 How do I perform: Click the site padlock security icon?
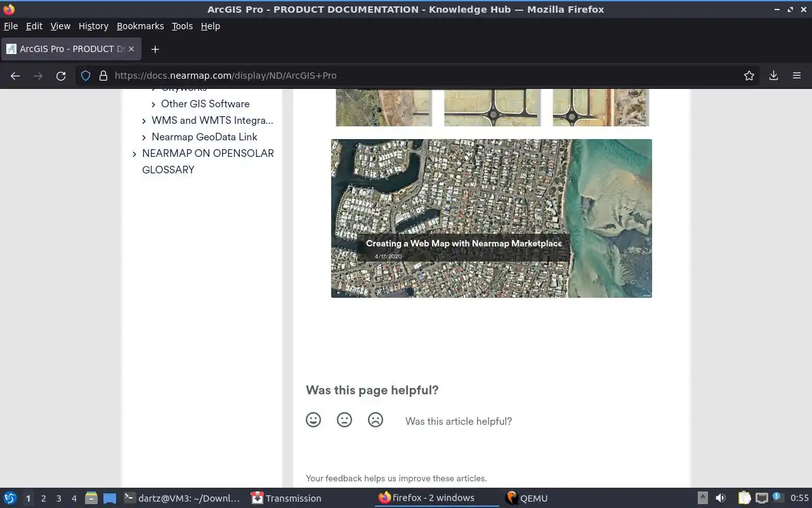tap(103, 76)
